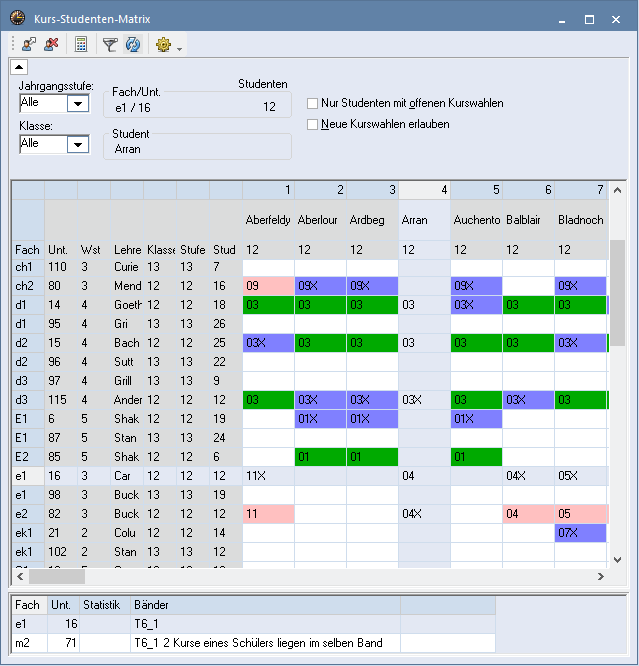Maximize the Kurs-Studenten-Matrix window

[x=589, y=19]
